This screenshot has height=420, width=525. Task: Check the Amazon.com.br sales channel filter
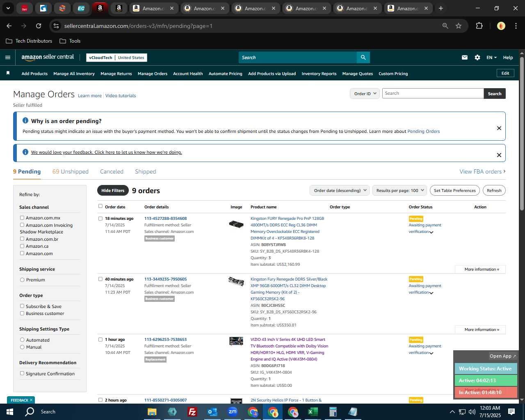point(22,239)
